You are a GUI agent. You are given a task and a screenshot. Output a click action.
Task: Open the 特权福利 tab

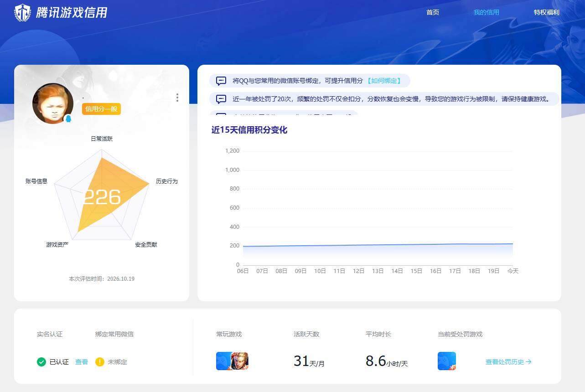(546, 12)
